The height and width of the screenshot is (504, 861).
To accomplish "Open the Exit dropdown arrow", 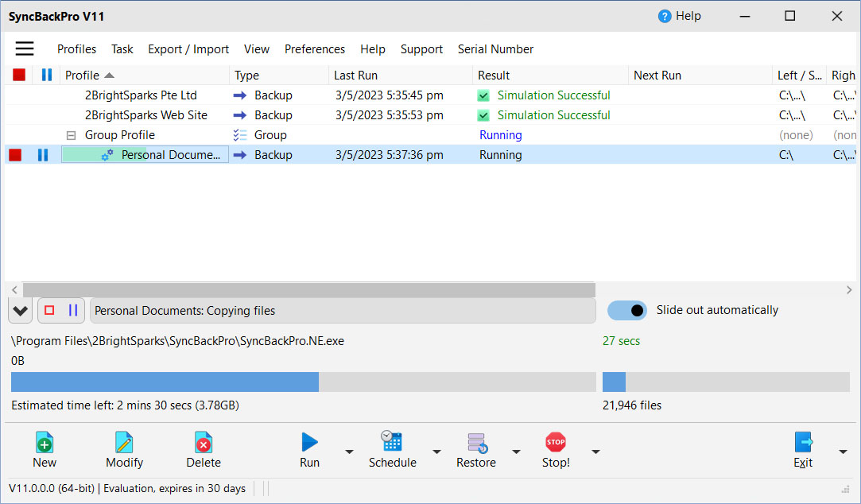I will pyautogui.click(x=843, y=452).
